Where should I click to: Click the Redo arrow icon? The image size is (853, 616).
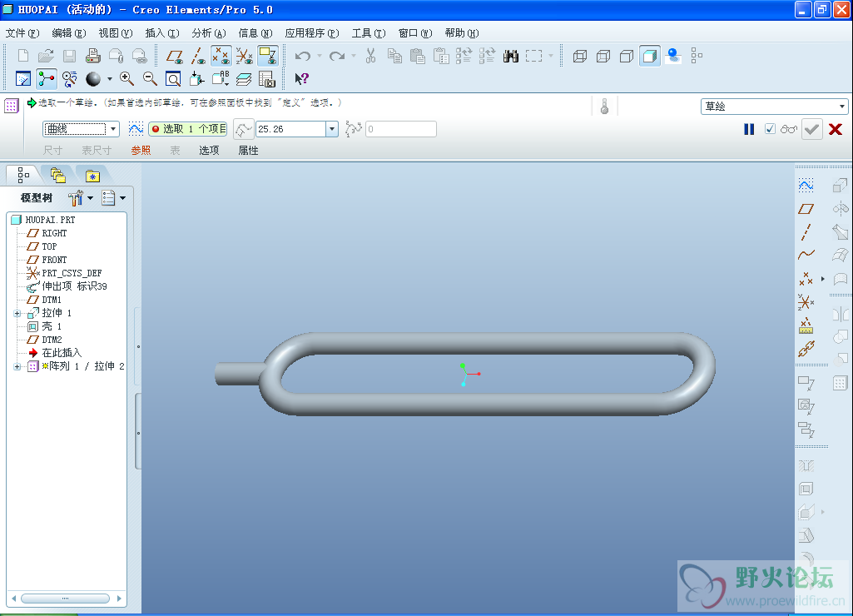tap(337, 56)
